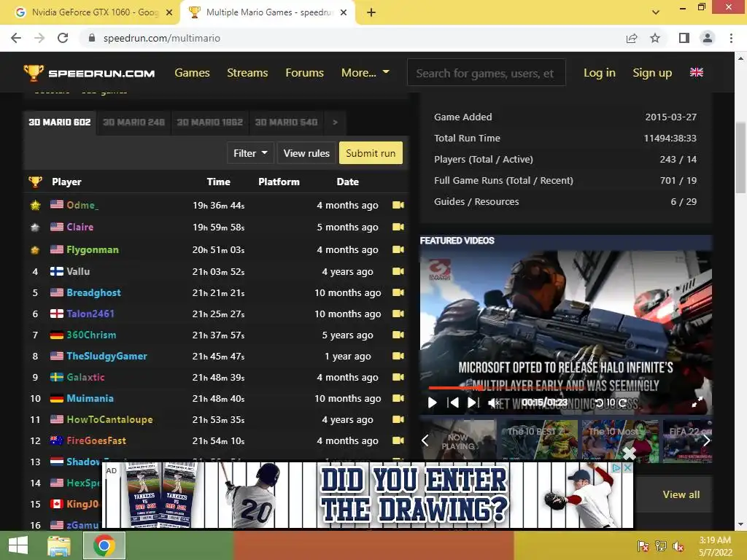Play the featured video
Viewport: 747px width, 560px height.
432,402
